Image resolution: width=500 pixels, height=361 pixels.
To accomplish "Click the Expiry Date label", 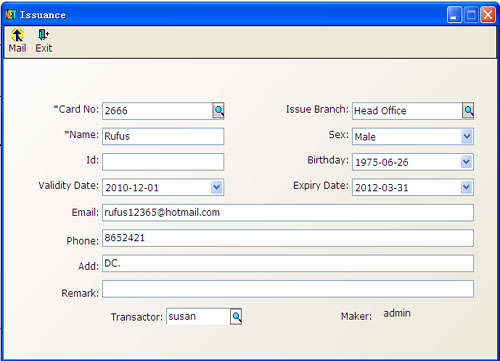I will (x=321, y=185).
